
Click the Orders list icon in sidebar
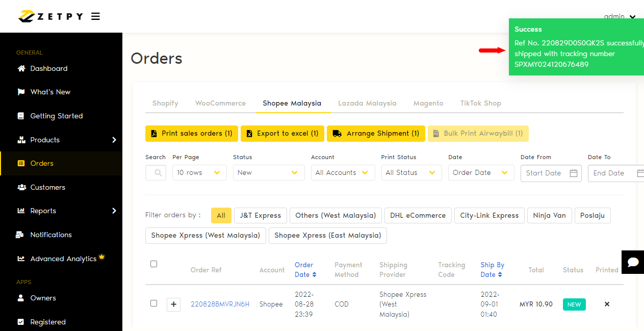[21, 163]
